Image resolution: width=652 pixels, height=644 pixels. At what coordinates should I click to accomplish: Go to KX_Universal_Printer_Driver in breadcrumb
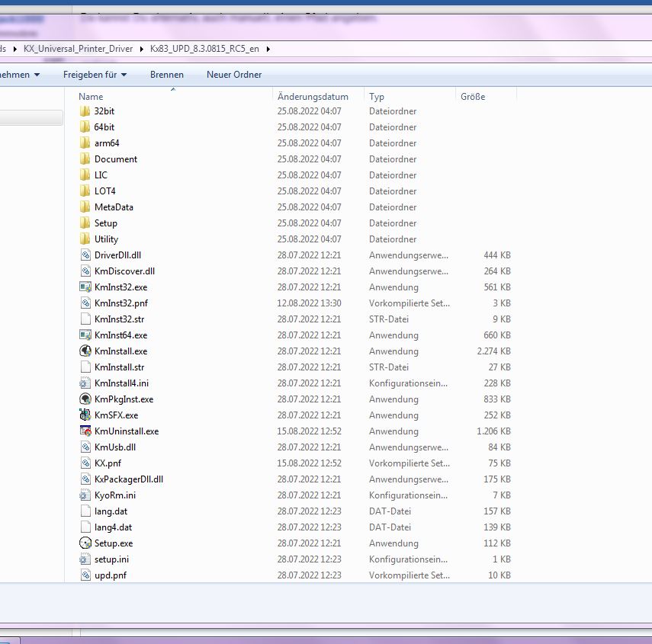(x=79, y=49)
